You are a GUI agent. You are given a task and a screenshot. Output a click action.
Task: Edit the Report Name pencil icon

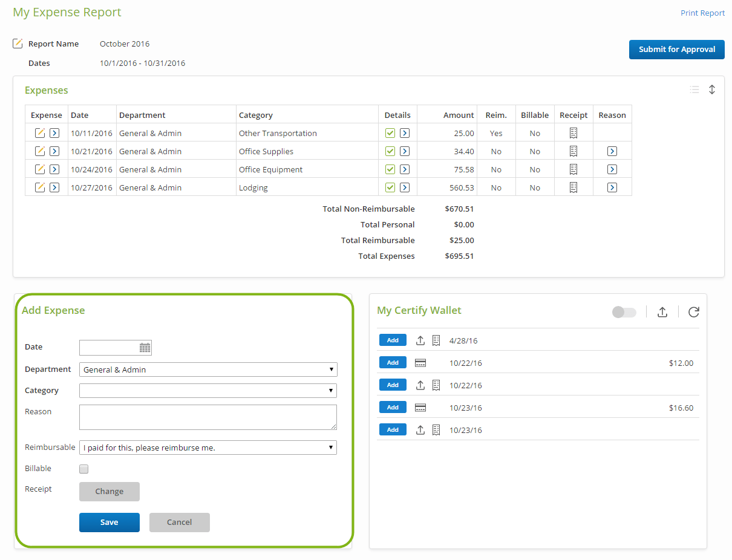coord(18,44)
